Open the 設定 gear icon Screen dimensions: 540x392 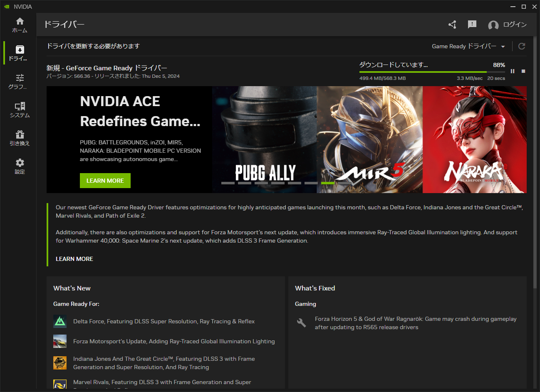[20, 163]
